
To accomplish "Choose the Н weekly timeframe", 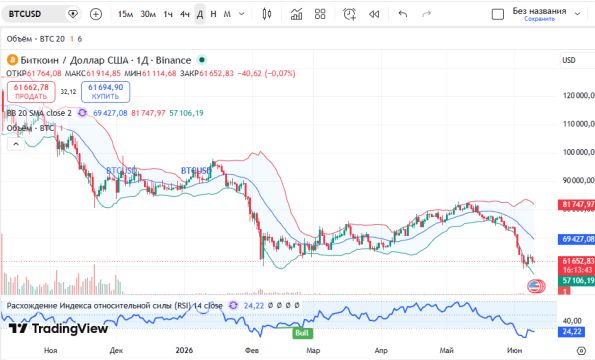I will coord(213,14).
